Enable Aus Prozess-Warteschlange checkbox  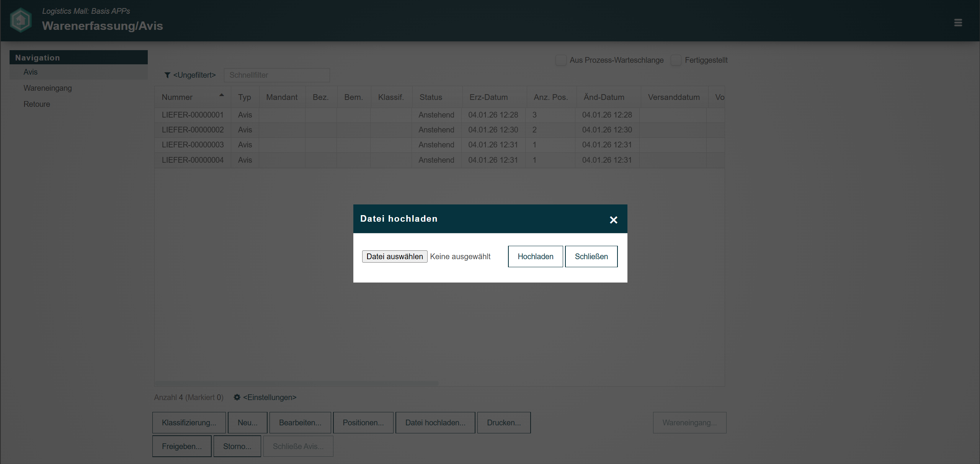(561, 60)
